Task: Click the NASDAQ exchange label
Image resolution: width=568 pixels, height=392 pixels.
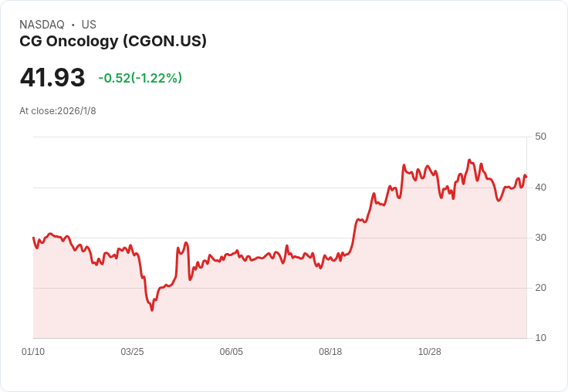Action: [x=42, y=25]
